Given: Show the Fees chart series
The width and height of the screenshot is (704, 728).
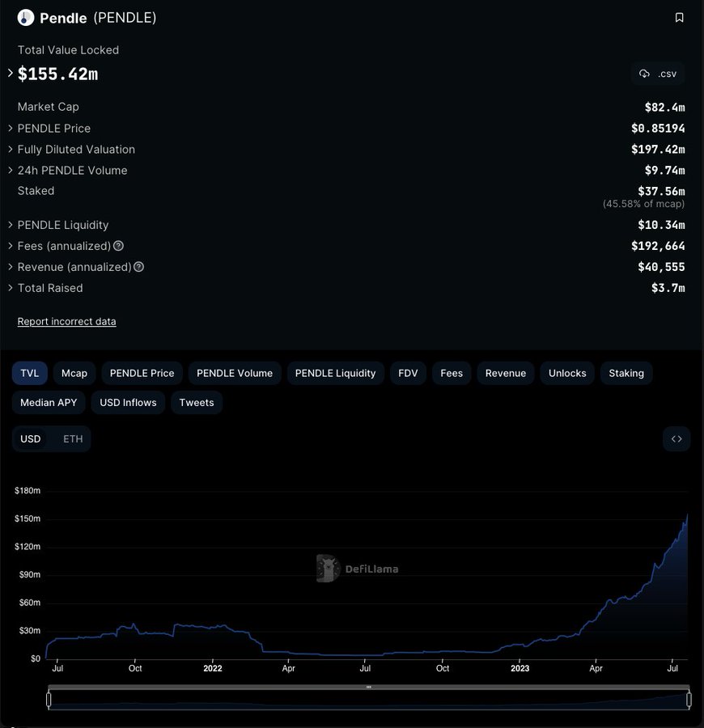Looking at the screenshot, I should (452, 373).
